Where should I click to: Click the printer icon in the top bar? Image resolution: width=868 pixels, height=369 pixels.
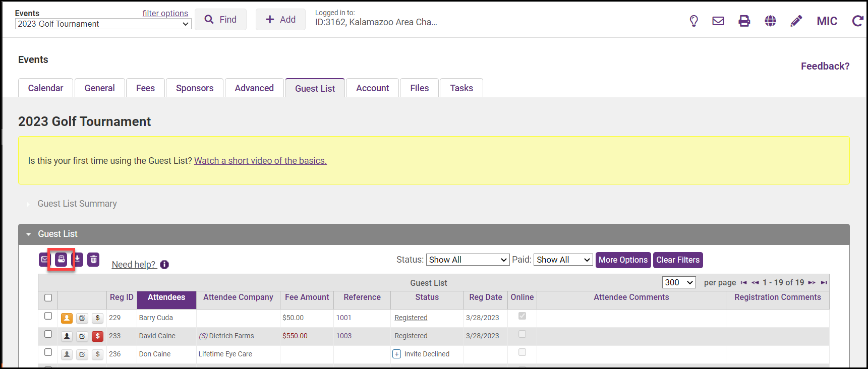coord(744,21)
